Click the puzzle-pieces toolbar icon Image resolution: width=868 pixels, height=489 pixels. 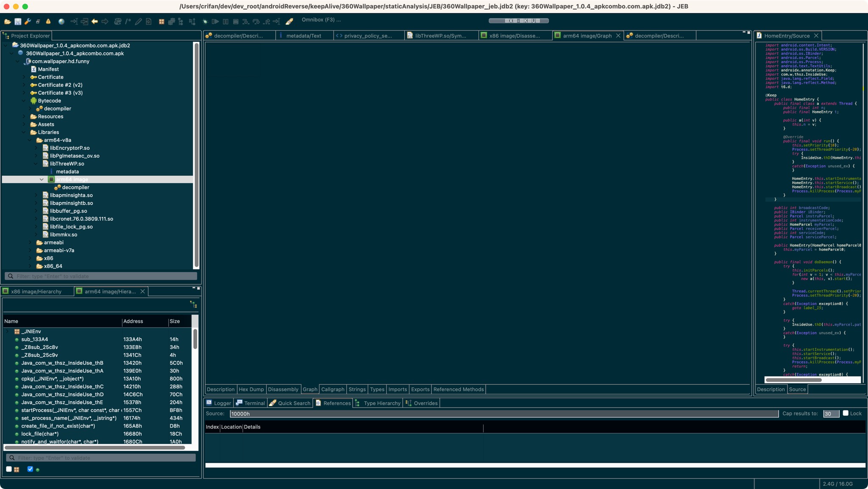tap(172, 21)
